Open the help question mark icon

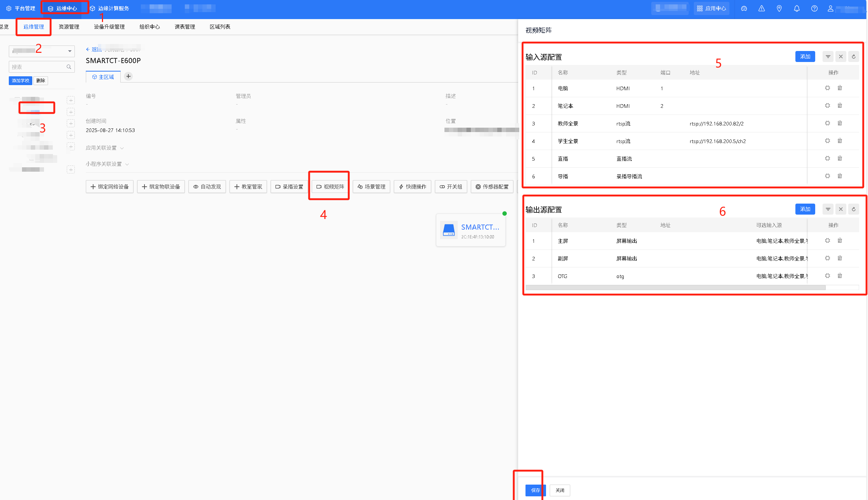(x=814, y=8)
